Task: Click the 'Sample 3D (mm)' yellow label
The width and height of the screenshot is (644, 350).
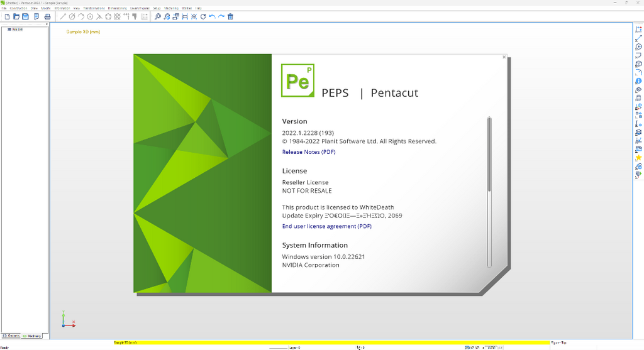Action: [83, 31]
